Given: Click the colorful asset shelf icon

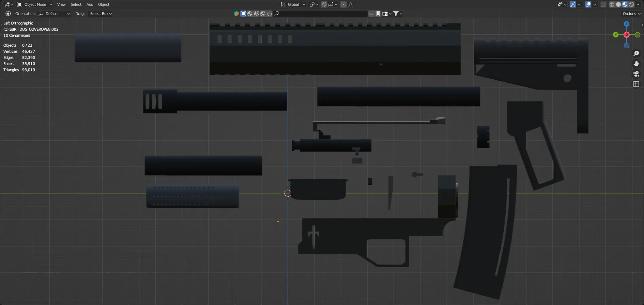Looking at the screenshot, I should [x=236, y=14].
